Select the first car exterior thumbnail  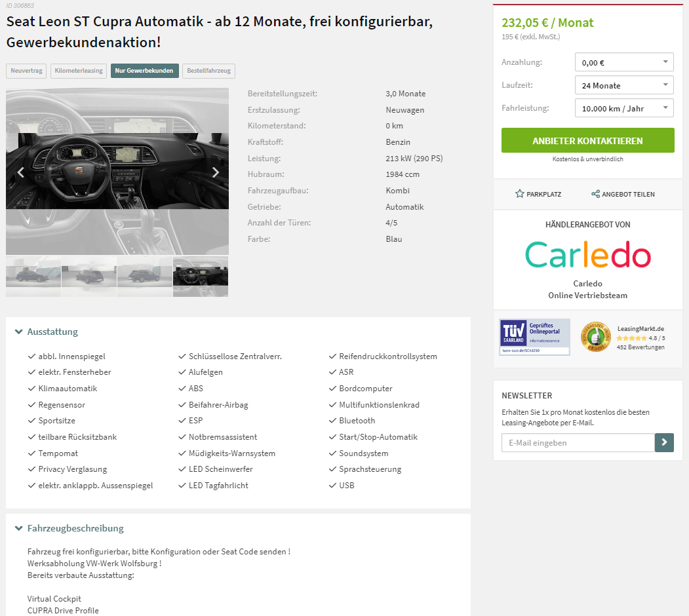tap(33, 277)
